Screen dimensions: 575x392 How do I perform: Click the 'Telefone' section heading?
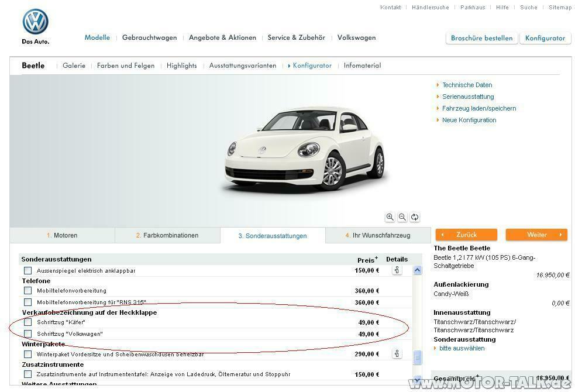pos(36,281)
